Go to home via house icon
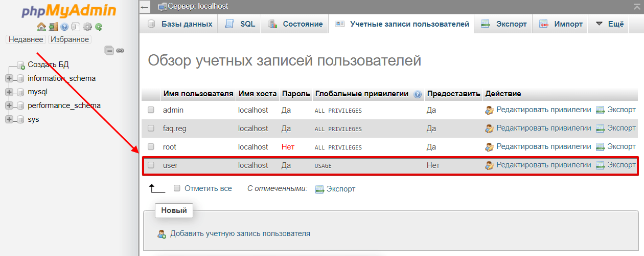Viewport: 644px width, 256px height. point(41,27)
